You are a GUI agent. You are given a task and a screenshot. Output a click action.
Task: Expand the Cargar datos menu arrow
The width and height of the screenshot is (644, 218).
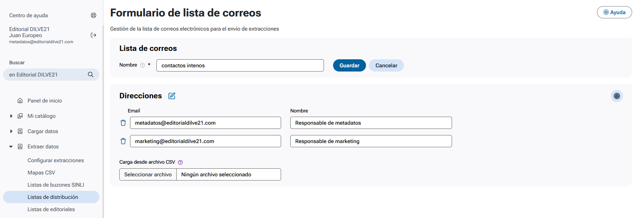(x=11, y=131)
